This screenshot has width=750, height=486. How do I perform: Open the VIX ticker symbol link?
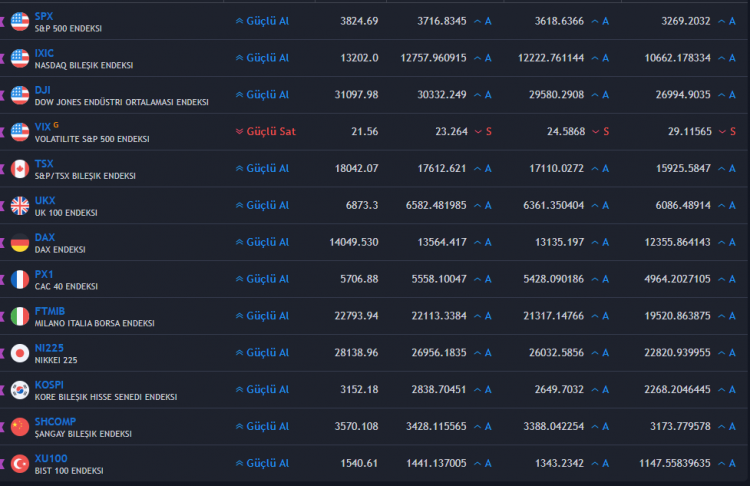pos(43,127)
